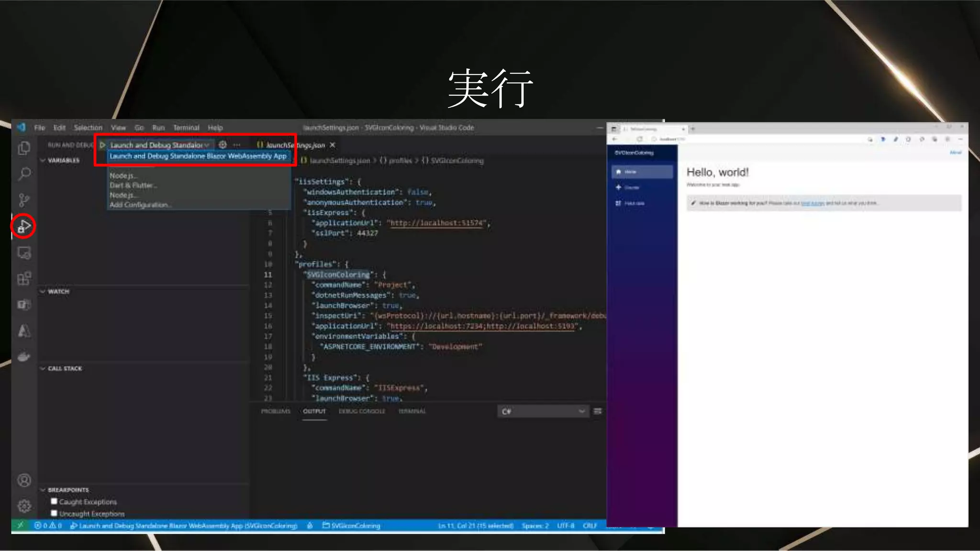
Task: Choose Add Configuration... in dropdown list
Action: [x=140, y=205]
